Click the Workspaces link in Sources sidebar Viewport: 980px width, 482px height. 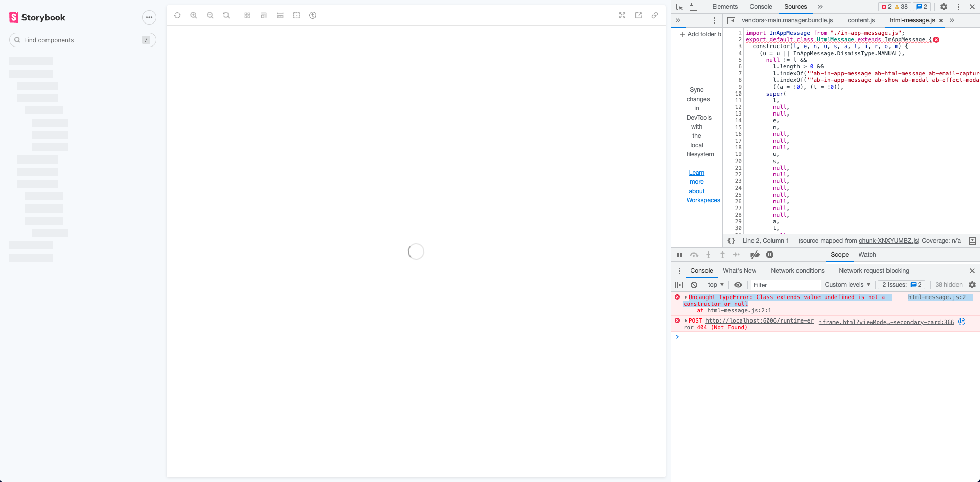point(703,200)
